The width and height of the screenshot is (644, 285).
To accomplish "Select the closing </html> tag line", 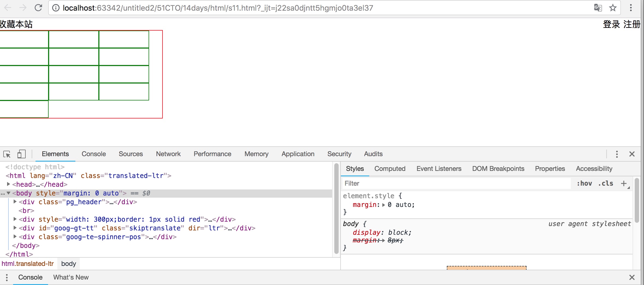I will click(x=19, y=254).
